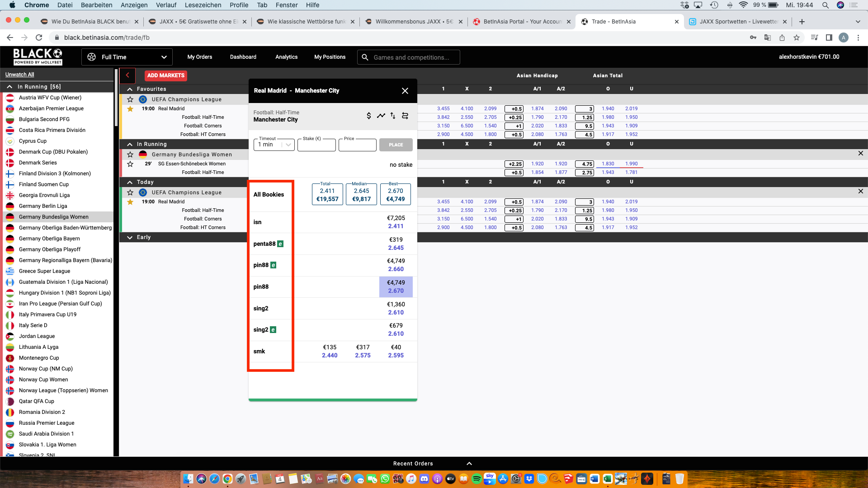Open Chrome tab search chevron

pyautogui.click(x=858, y=22)
